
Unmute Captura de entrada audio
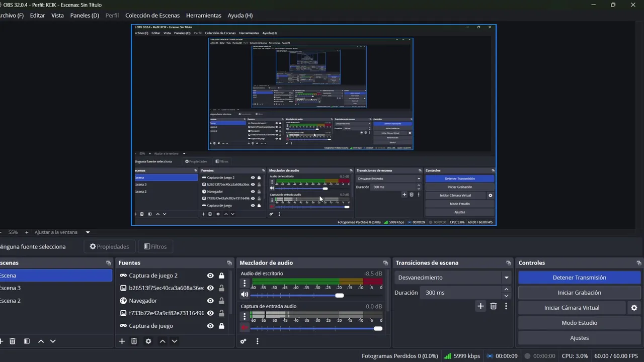[245, 328]
